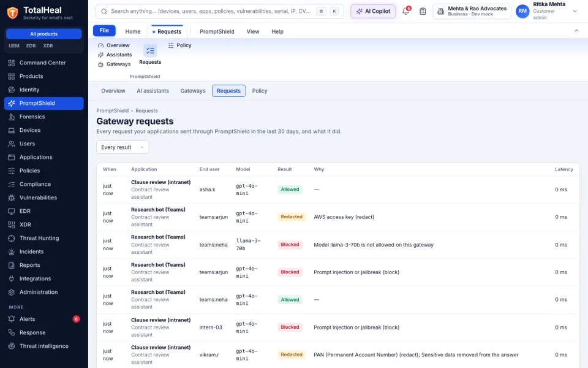Open the Help ribbon tab

277,31
